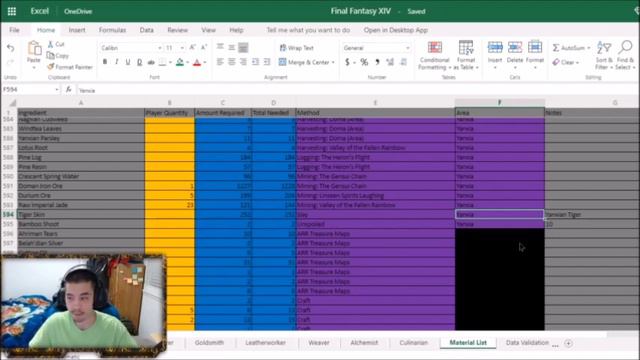Screen dimensions: 640x360
Task: Increase the indent
Action: (267, 62)
